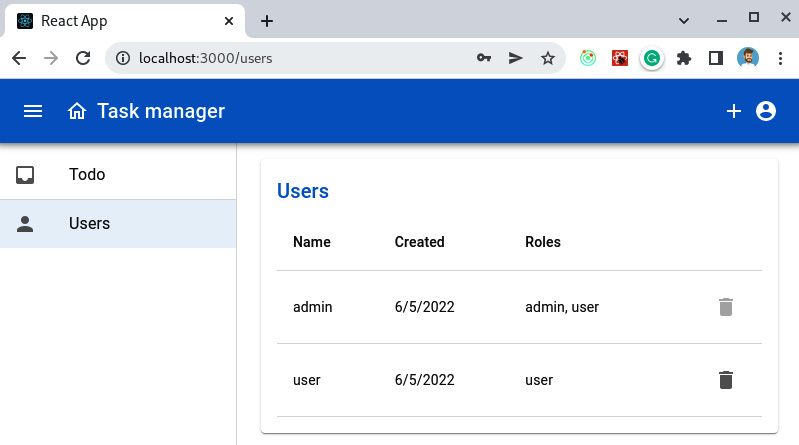Bookmark this page with star icon
Screen dimensions: 799x445
[x=547, y=58]
